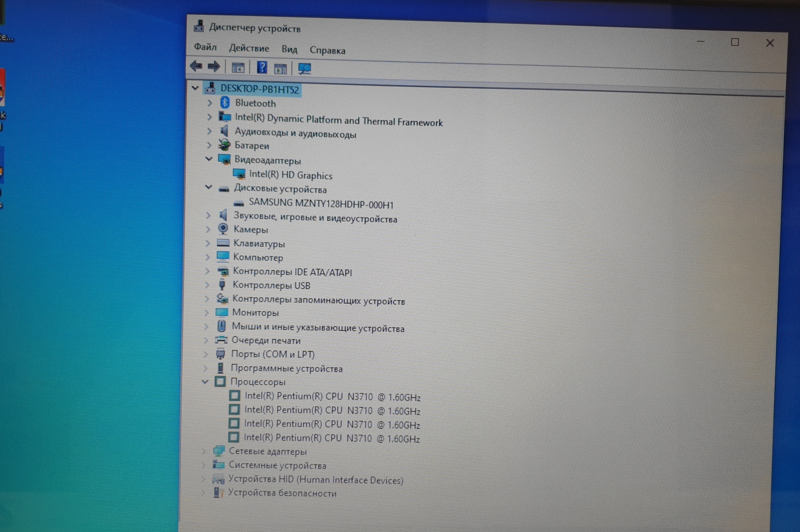The width and height of the screenshot is (800, 532).
Task: Collapse the DESKTOP-PB1HT52 root node
Action: tap(195, 88)
